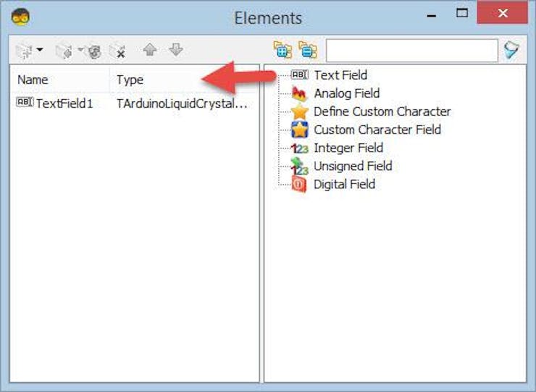Select the Analog Field icon
Image resolution: width=536 pixels, height=392 pixels.
click(x=299, y=93)
